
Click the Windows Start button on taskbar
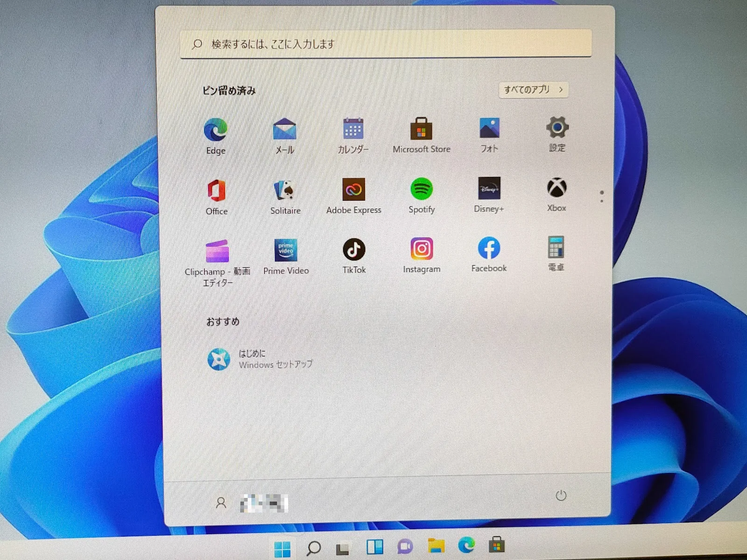(x=282, y=549)
